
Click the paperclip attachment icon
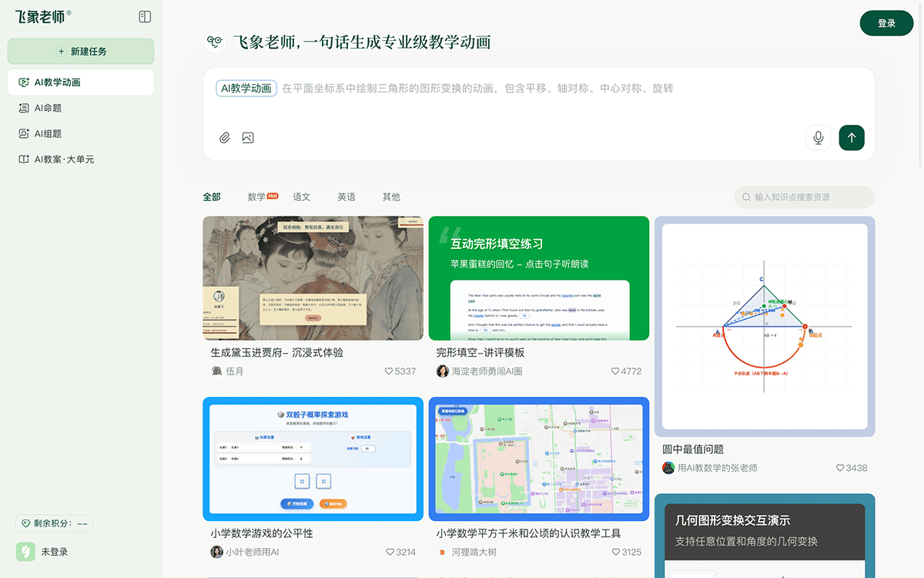coord(225,137)
